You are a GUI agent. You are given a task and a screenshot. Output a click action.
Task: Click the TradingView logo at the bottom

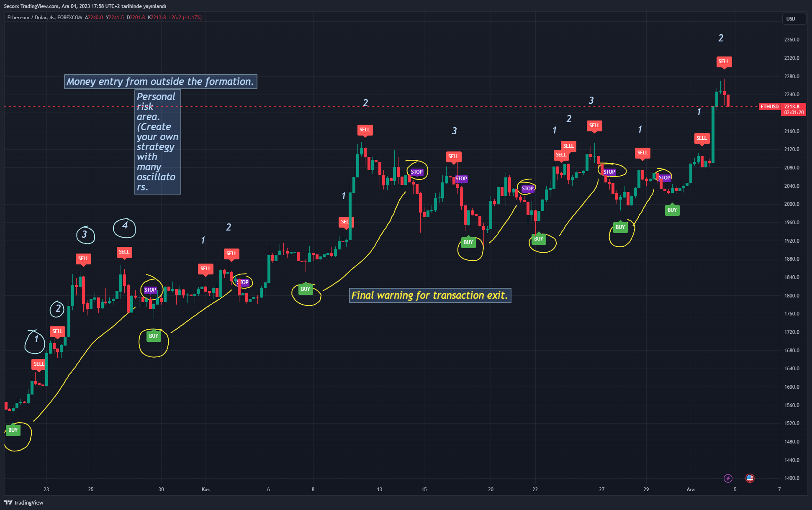[24, 502]
